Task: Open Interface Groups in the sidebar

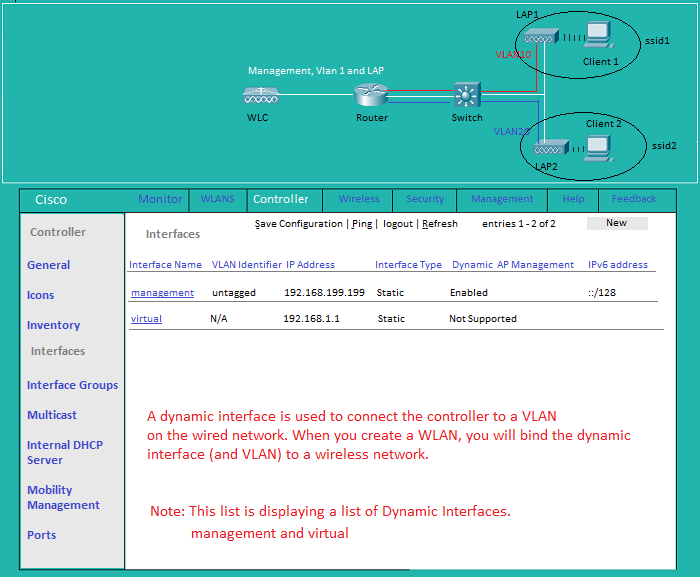Action: point(72,385)
